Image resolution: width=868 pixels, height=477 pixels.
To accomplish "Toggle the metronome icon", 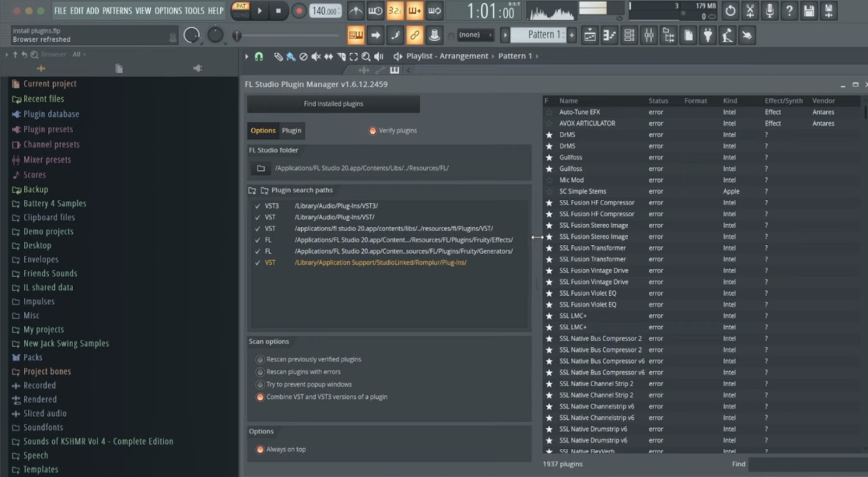I will [x=356, y=10].
